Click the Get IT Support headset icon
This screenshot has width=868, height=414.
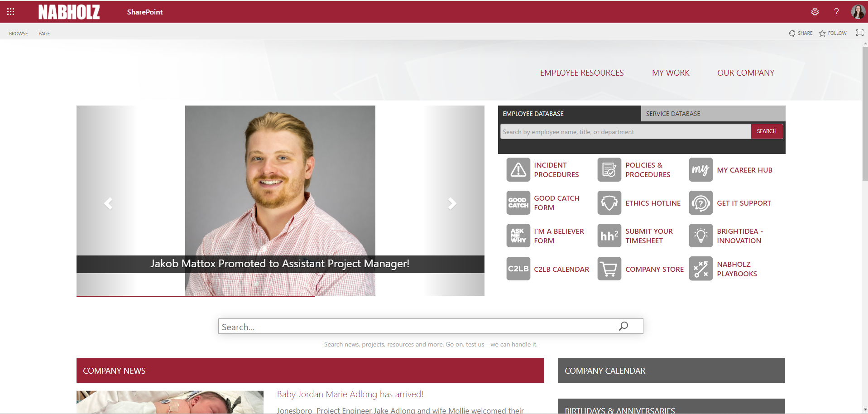[700, 203]
